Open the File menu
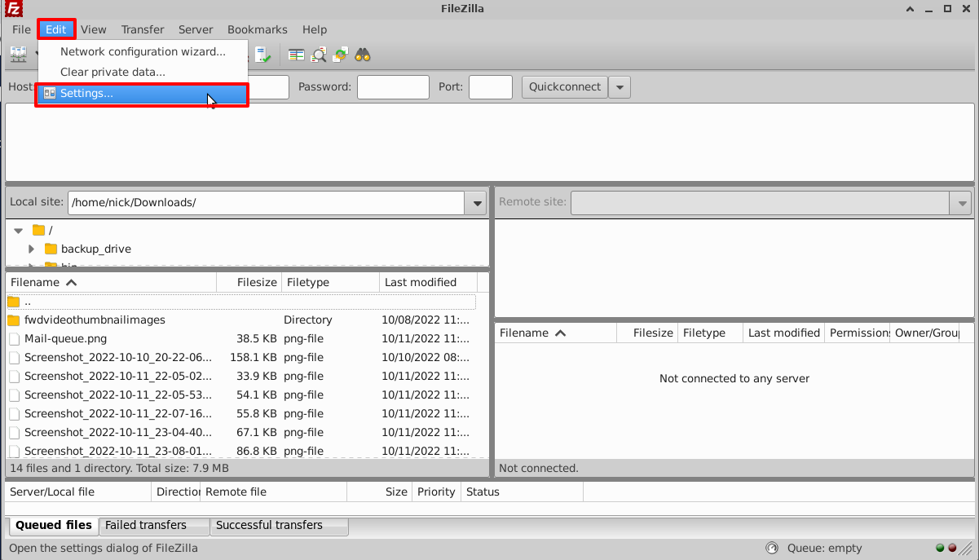This screenshot has width=979, height=560. tap(22, 29)
